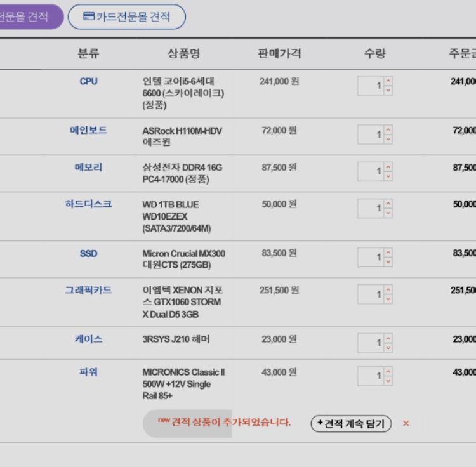This screenshot has height=467, width=476.
Task: Dismiss the notification with the red X
Action: 406,424
